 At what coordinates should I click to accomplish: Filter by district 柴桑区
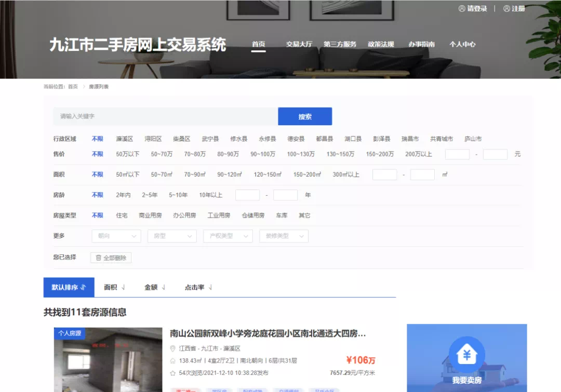[182, 139]
